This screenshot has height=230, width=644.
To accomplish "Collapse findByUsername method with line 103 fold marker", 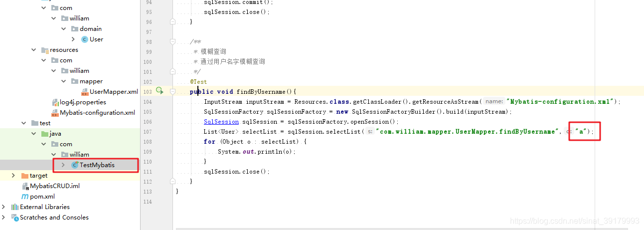I will point(172,92).
